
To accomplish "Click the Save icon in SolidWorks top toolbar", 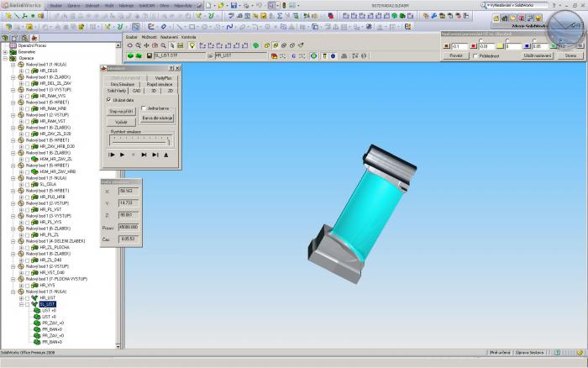I will pyautogui.click(x=234, y=6).
